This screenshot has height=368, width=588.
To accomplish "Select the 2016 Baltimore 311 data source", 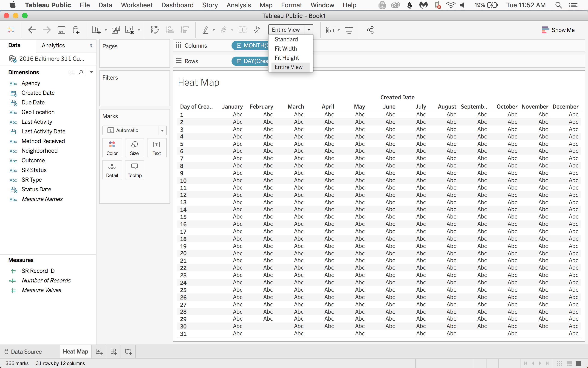I will click(x=47, y=59).
